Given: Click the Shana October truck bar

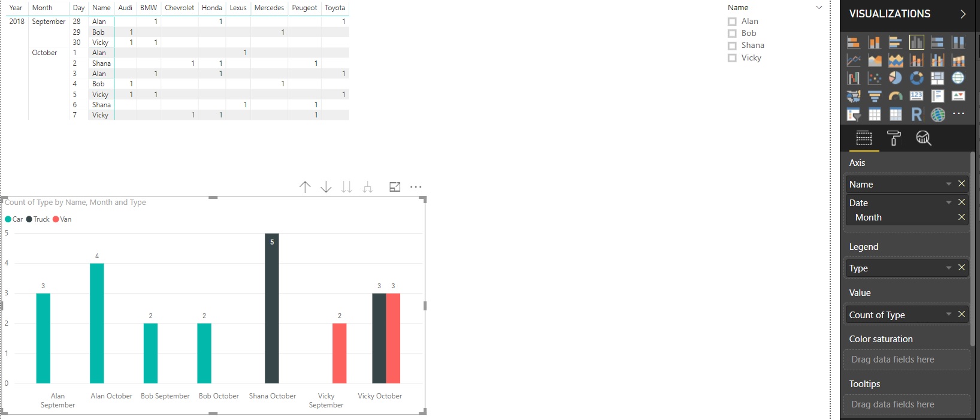Looking at the screenshot, I should (272, 308).
